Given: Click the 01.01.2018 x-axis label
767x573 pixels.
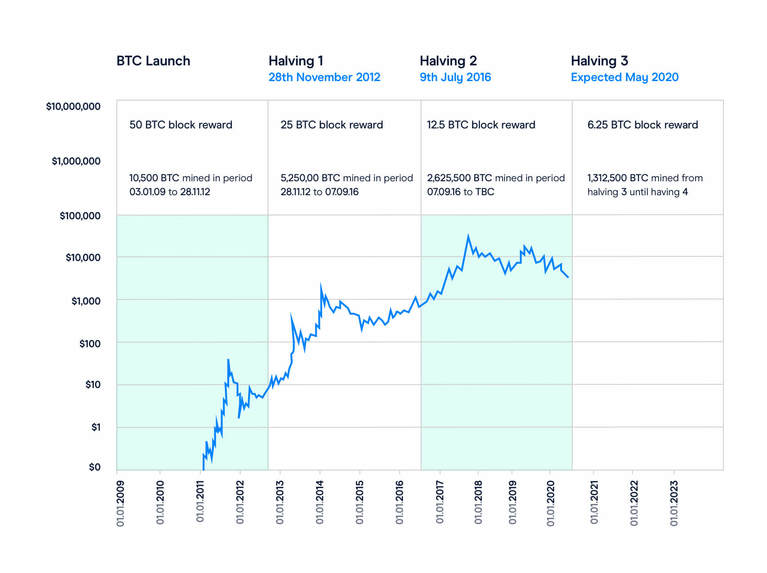Looking at the screenshot, I should [478, 503].
